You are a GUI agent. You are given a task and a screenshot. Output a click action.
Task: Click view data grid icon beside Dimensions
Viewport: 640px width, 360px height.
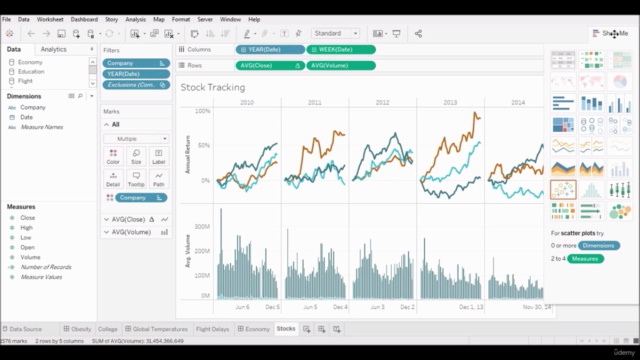tap(71, 96)
